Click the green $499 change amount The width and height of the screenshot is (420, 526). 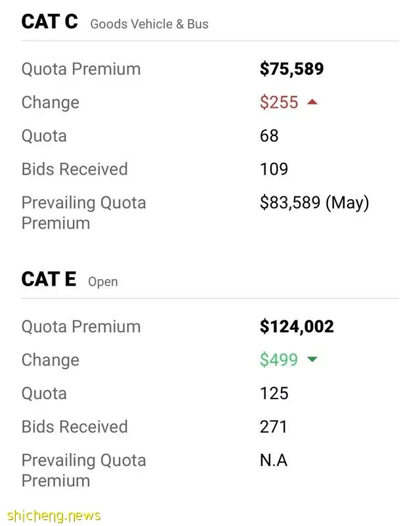pos(279,360)
